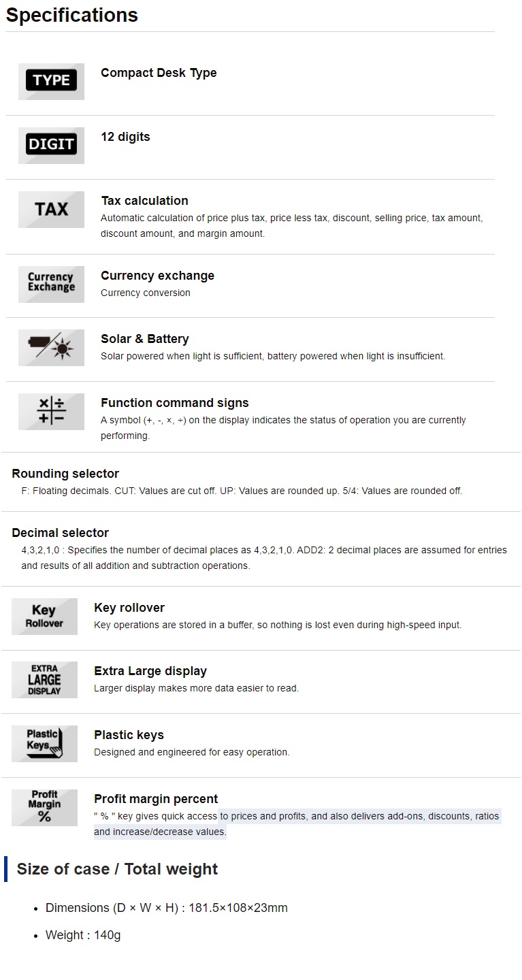Click the Key Rollover icon

point(44,617)
